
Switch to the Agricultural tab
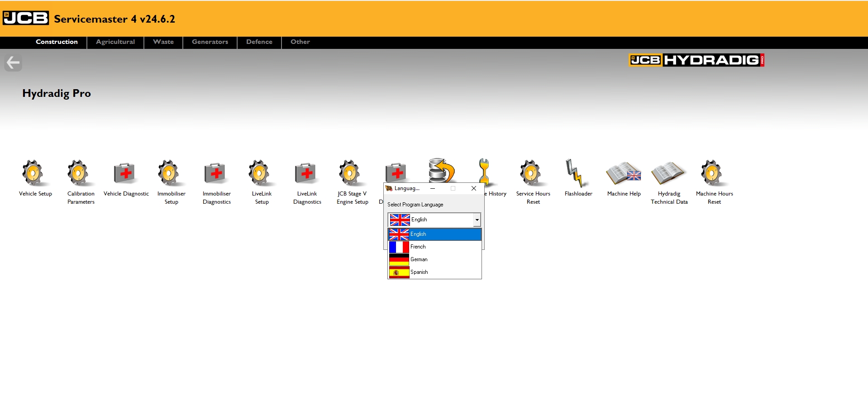[x=115, y=42]
